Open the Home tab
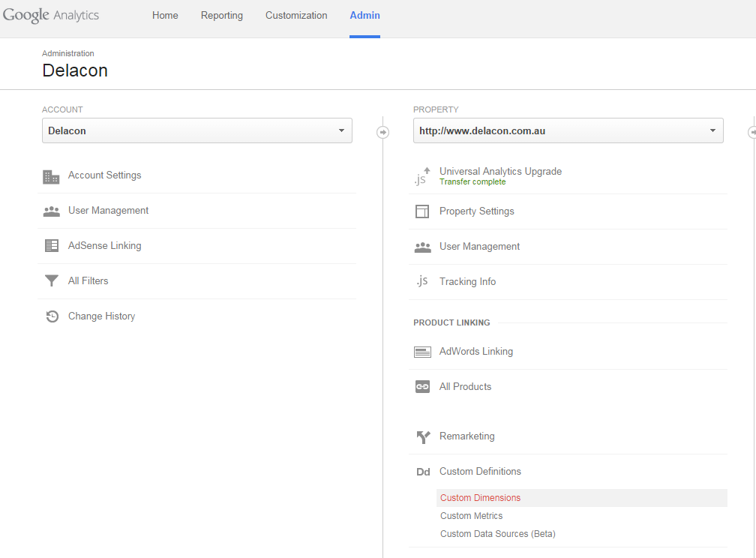This screenshot has width=756, height=558. point(165,16)
